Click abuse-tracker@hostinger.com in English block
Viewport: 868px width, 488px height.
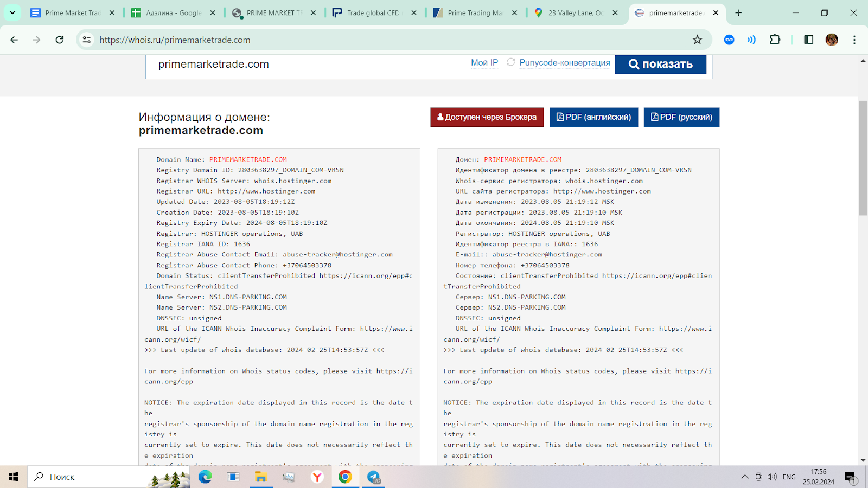(337, 254)
